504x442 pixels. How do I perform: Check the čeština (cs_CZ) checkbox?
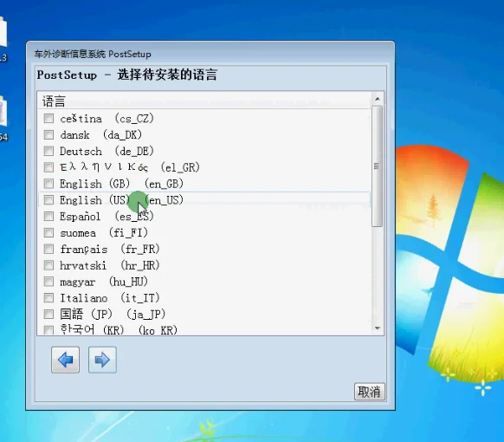(48, 119)
